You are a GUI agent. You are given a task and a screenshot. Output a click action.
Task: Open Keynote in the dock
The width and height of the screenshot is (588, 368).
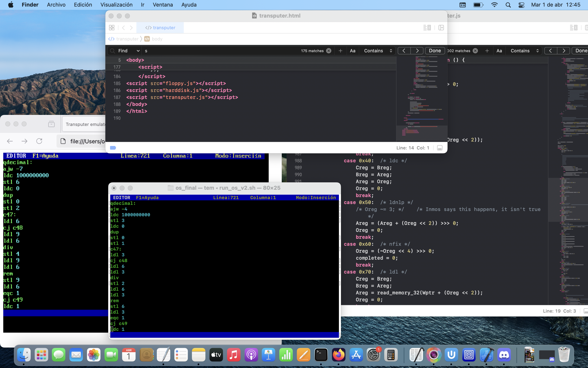[269, 355]
